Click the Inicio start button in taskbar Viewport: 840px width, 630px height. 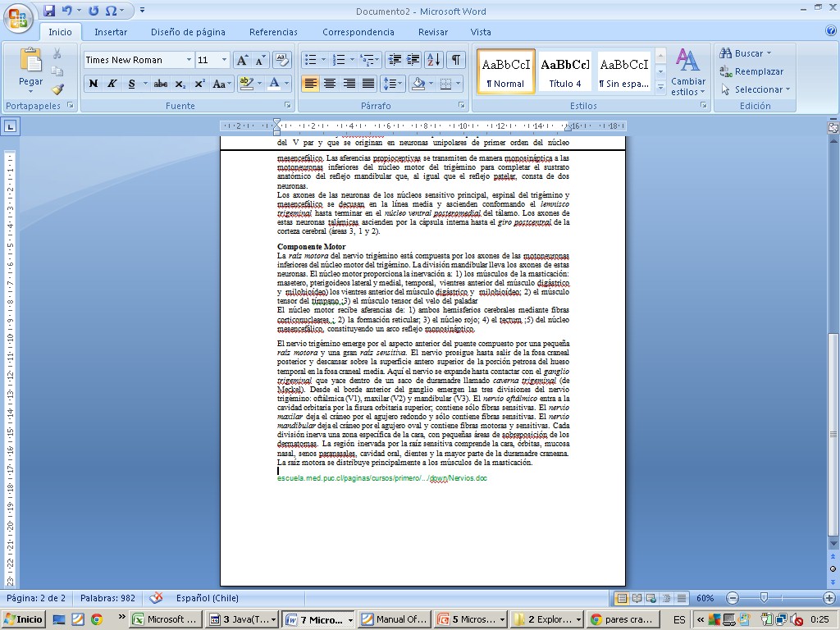[24, 619]
